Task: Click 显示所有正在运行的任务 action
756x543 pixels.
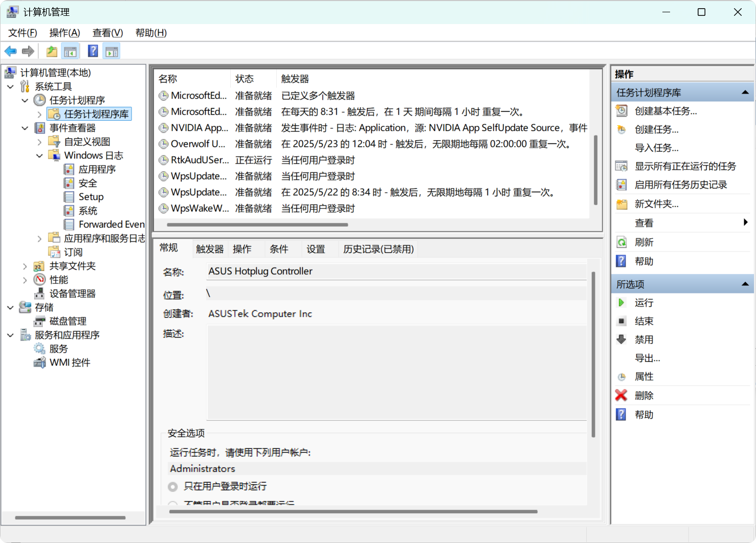Action: point(685,166)
